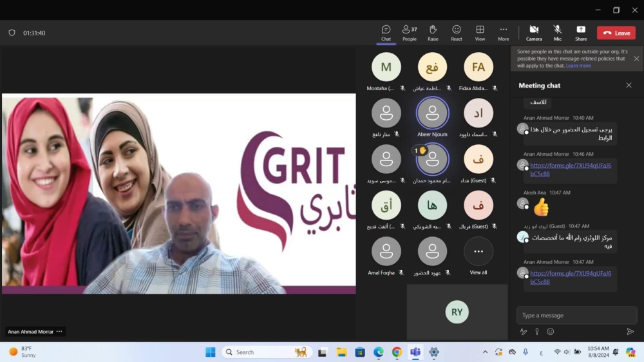The height and width of the screenshot is (362, 644).
Task: Select the Amal Foqha participant avatar
Action: [386, 251]
